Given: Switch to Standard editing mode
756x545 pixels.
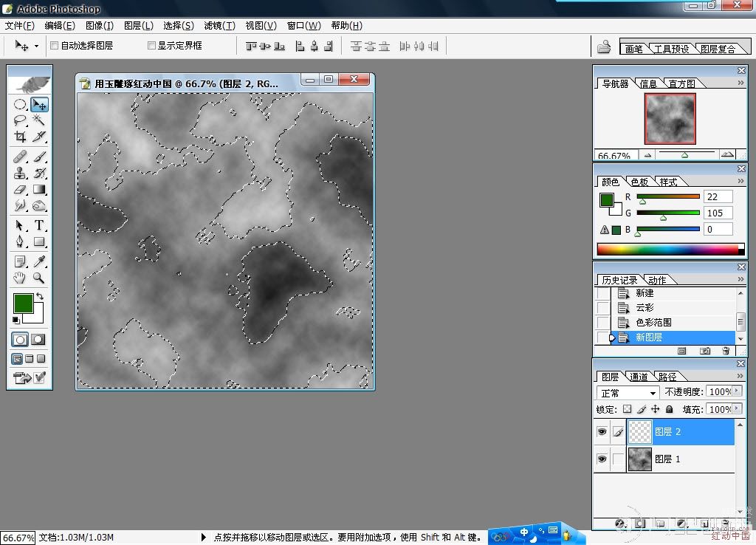Looking at the screenshot, I should pyautogui.click(x=20, y=340).
